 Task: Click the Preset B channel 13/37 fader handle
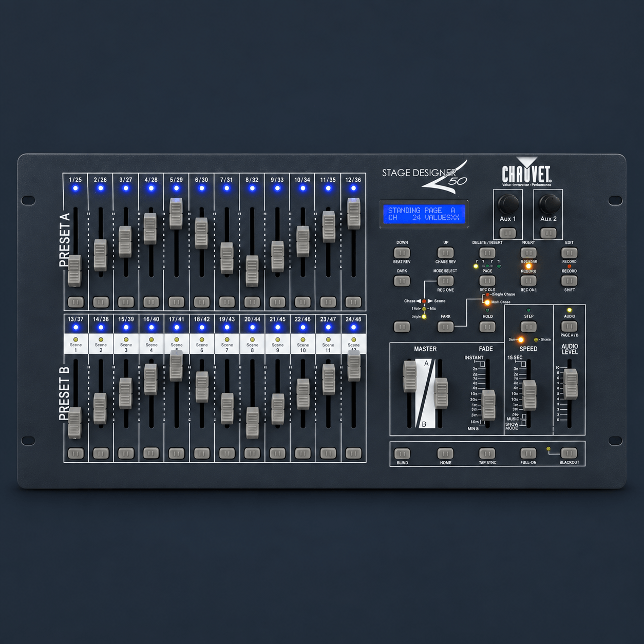pyautogui.click(x=75, y=423)
